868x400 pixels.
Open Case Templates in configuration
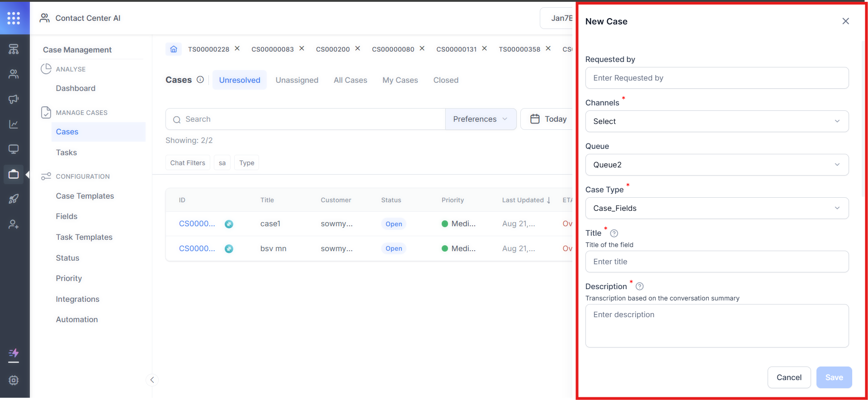pos(85,196)
